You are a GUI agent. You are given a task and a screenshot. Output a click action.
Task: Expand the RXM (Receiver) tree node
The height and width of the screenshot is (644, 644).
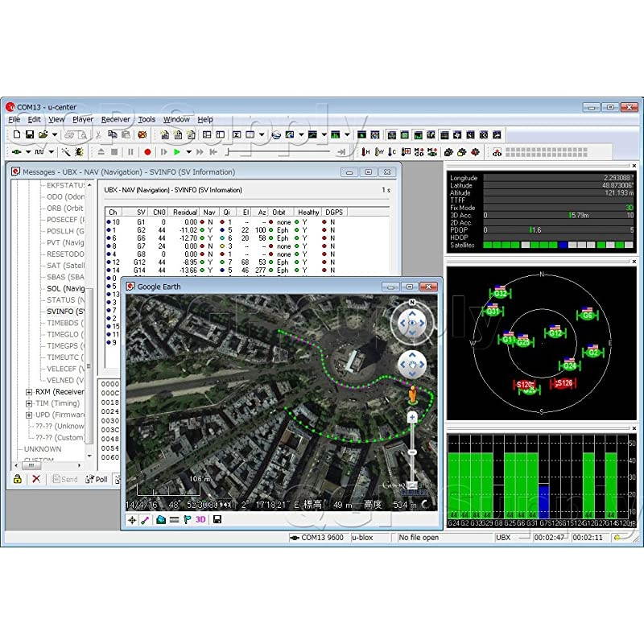click(28, 392)
